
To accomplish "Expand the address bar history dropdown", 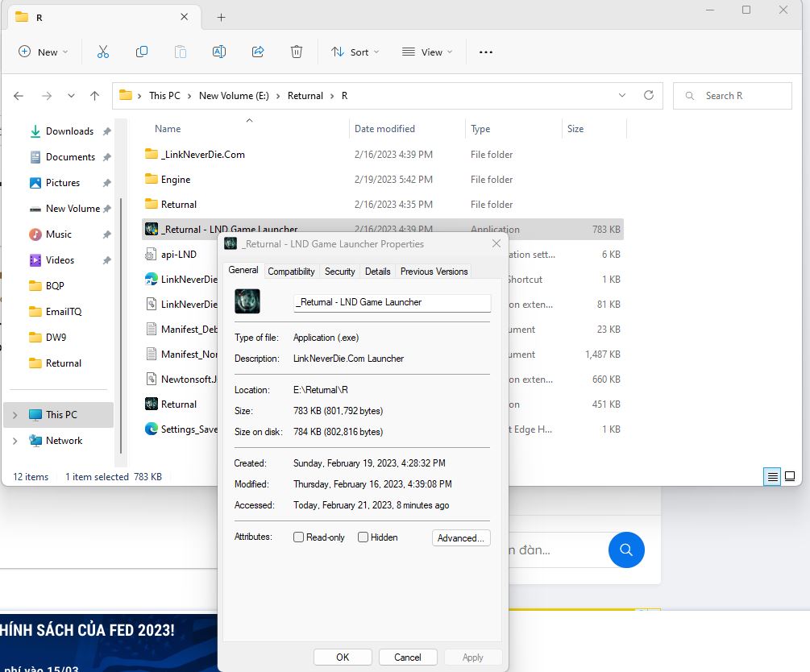I will click(x=622, y=95).
